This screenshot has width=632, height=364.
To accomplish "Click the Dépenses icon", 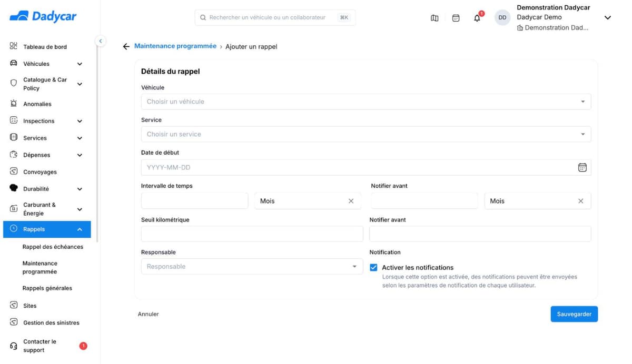I will 14,155.
